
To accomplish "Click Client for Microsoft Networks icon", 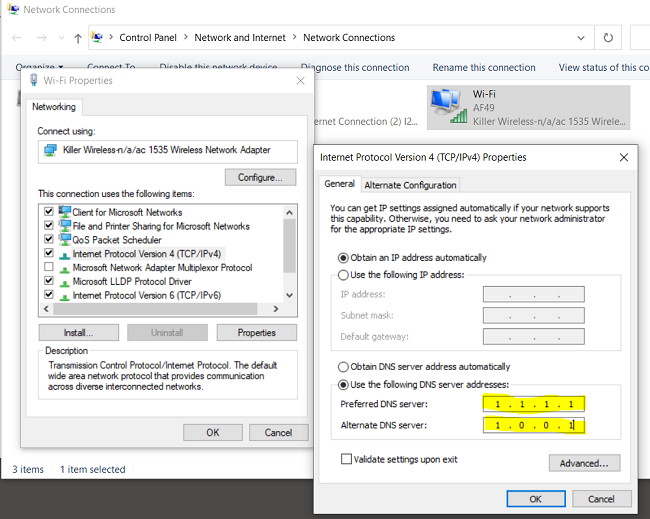I will 65,211.
